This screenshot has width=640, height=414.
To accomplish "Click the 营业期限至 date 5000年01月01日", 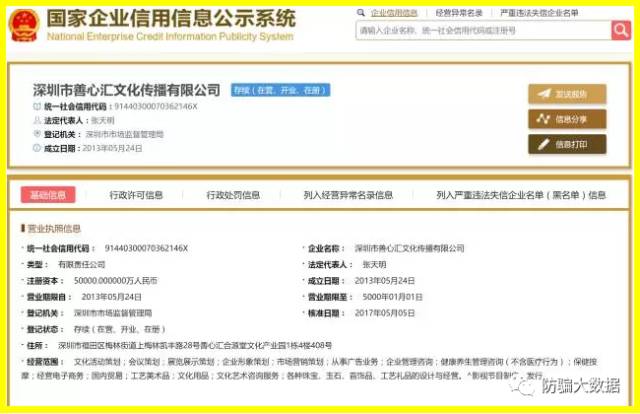I will pyautogui.click(x=393, y=297).
